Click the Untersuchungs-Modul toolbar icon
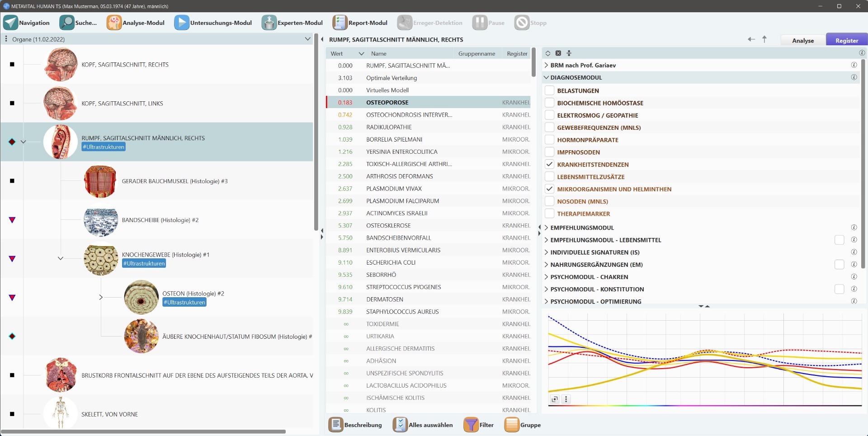868x436 pixels. (182, 23)
